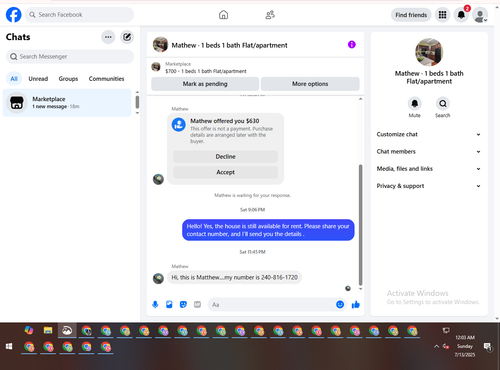
Task: Click the conversation scrollbar thumb
Action: coord(360,225)
